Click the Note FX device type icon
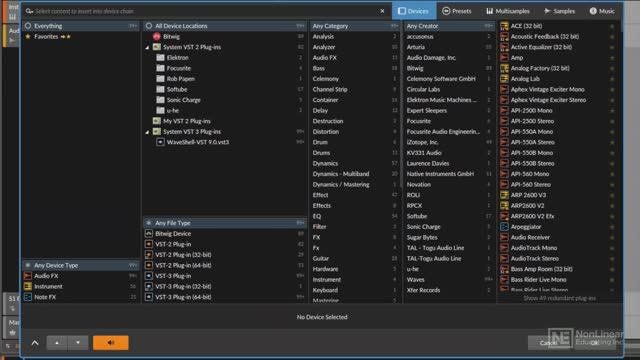The width and height of the screenshot is (640, 360). (x=28, y=297)
